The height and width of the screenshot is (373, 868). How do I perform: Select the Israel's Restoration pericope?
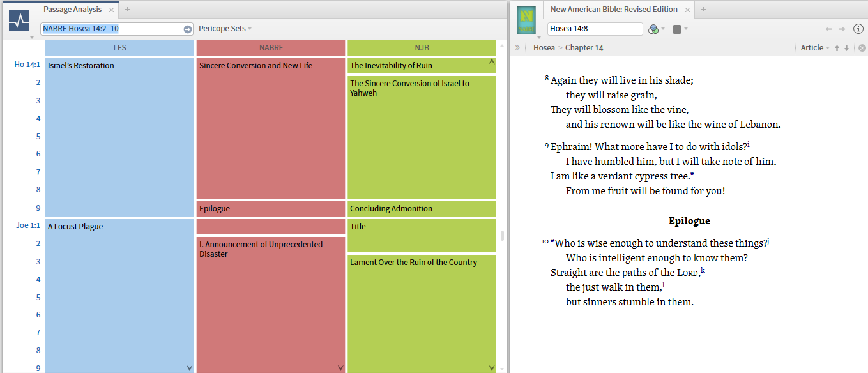point(119,137)
